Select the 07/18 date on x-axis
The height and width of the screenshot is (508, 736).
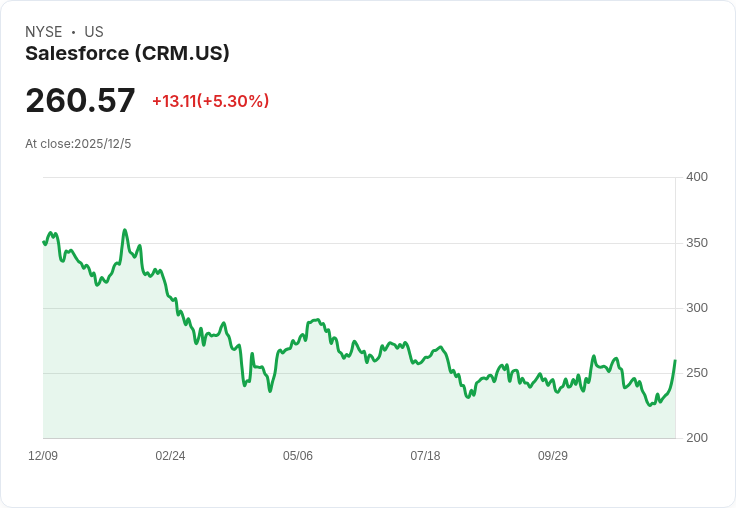point(425,456)
